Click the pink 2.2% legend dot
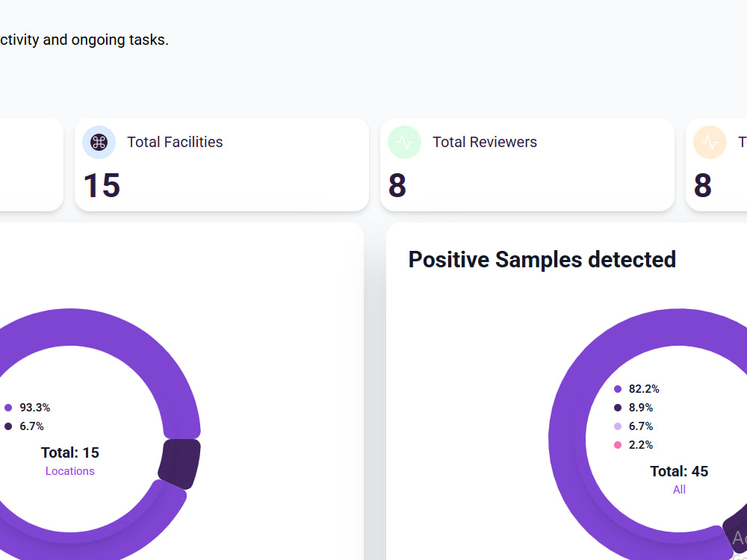This screenshot has height=560, width=747. (618, 445)
